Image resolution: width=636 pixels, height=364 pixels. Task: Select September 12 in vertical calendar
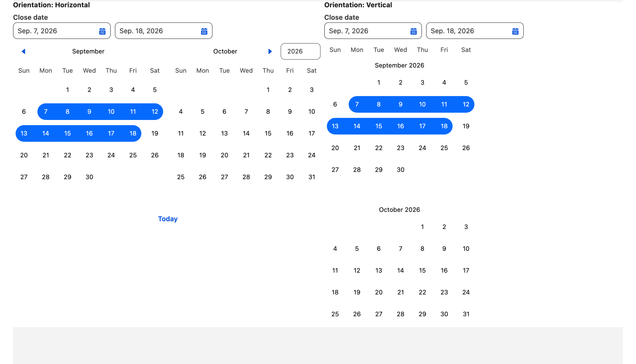(x=466, y=104)
